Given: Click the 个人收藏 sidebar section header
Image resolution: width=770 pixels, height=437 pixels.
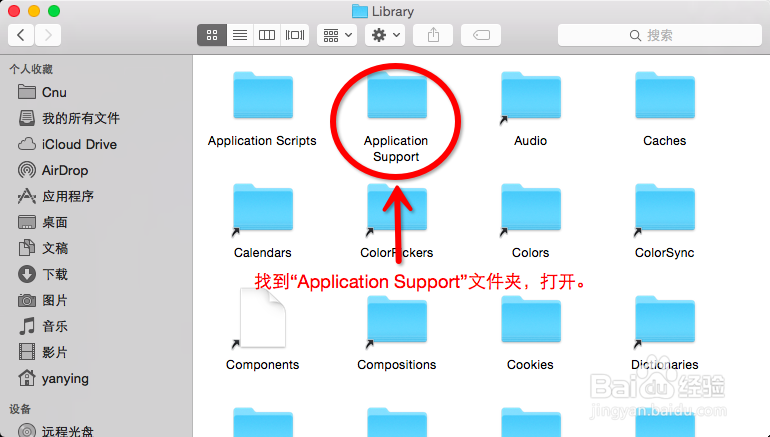Looking at the screenshot, I should [x=31, y=69].
